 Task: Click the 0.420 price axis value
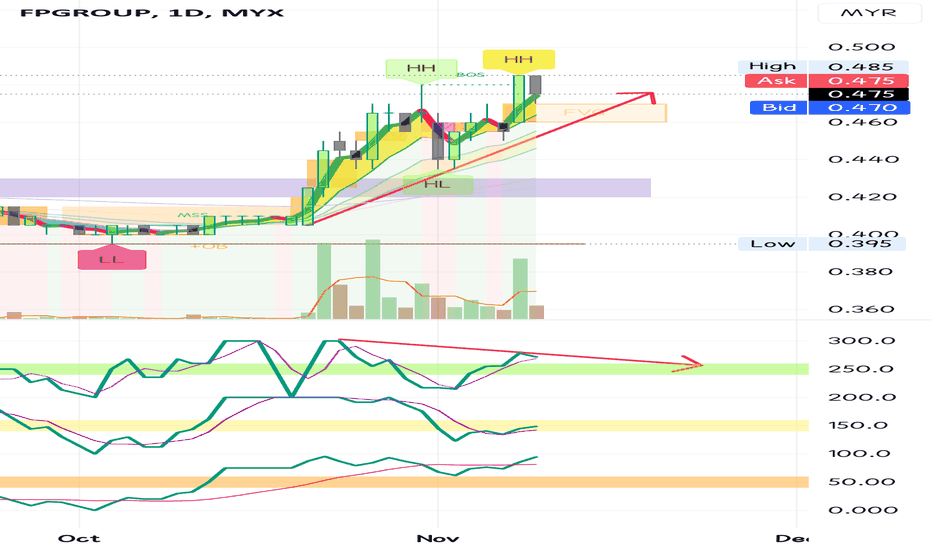tap(862, 197)
